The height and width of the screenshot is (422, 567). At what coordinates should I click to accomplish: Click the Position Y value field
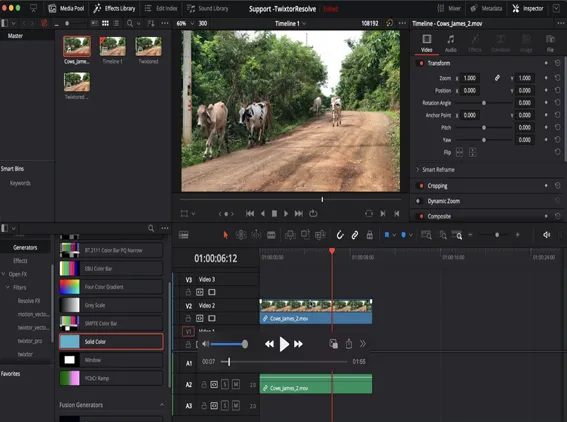[525, 90]
